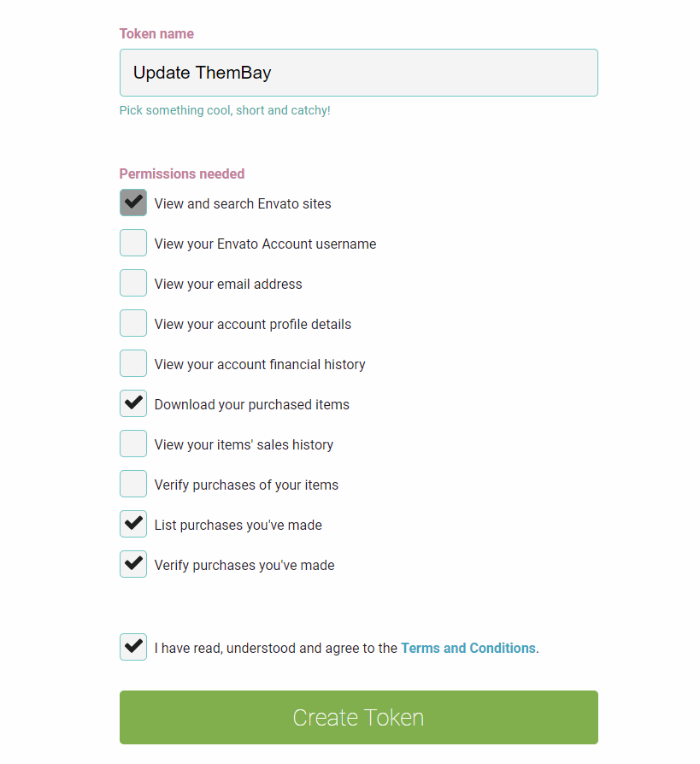Uncheck Download your purchased items
Screen dimensions: 700x764
[x=133, y=403]
